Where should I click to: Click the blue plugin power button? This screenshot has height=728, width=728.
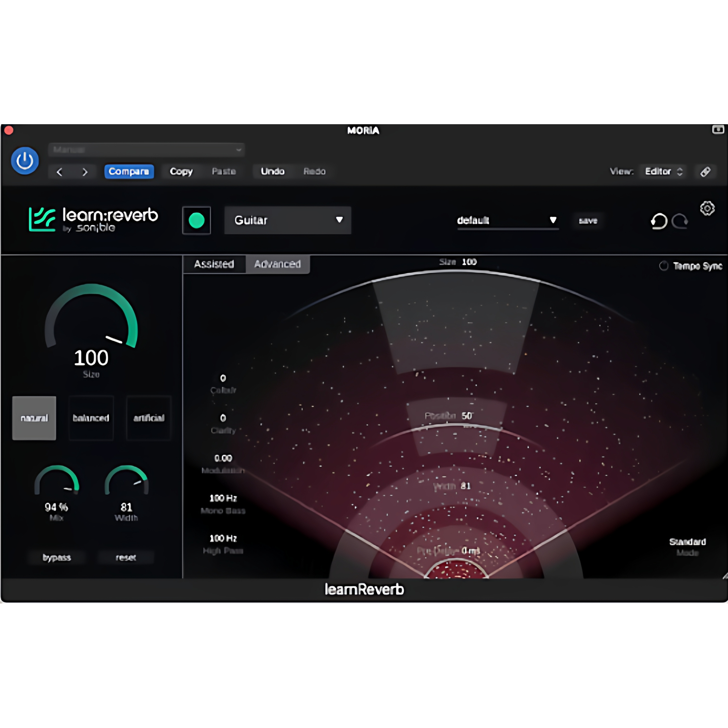[25, 161]
